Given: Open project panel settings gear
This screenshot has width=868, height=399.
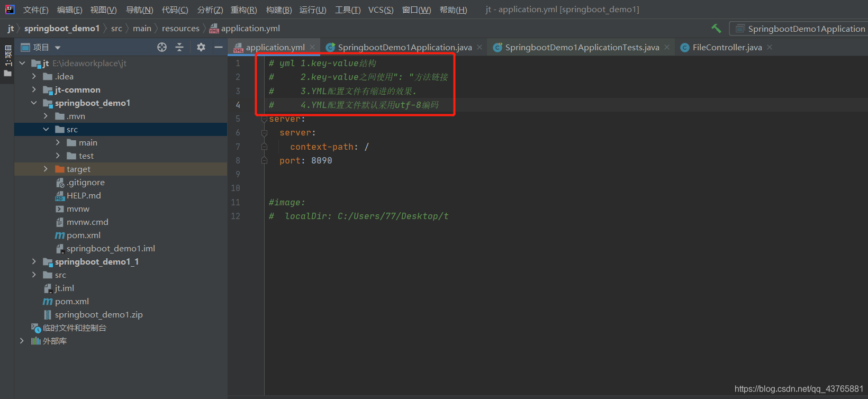Looking at the screenshot, I should pyautogui.click(x=201, y=47).
